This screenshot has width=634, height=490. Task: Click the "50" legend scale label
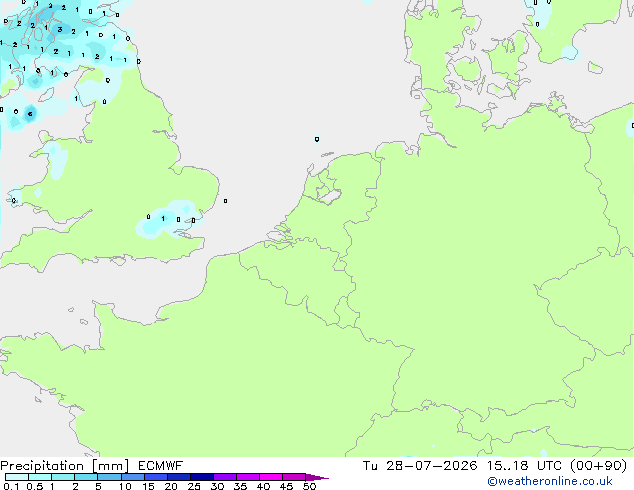[309, 486]
